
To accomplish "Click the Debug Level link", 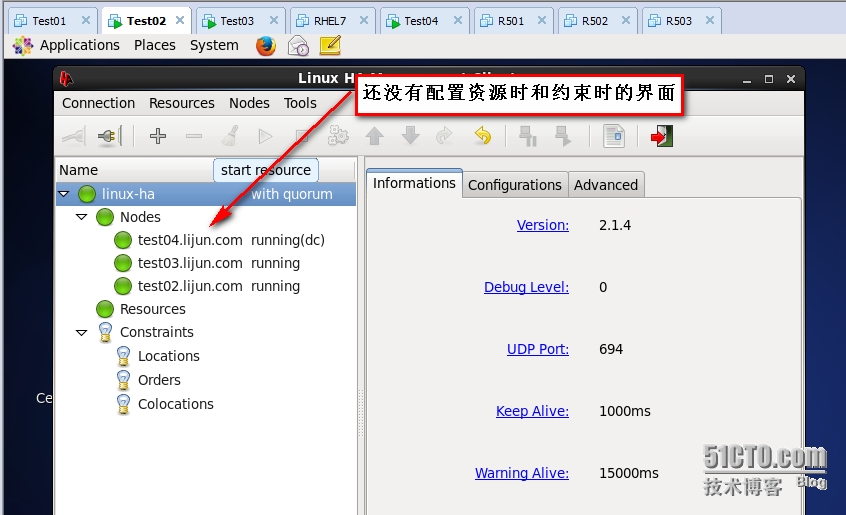I will pos(526,287).
